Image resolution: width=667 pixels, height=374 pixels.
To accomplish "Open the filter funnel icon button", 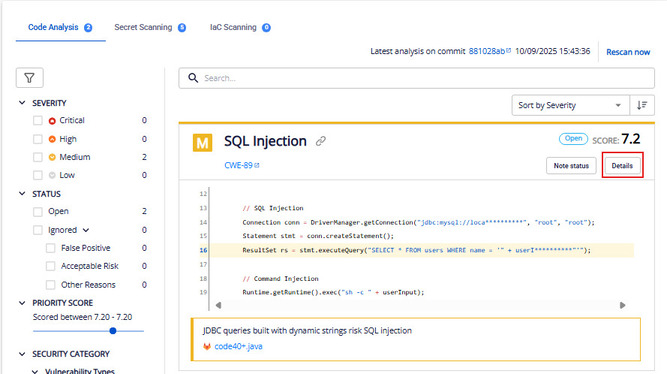I will (29, 78).
